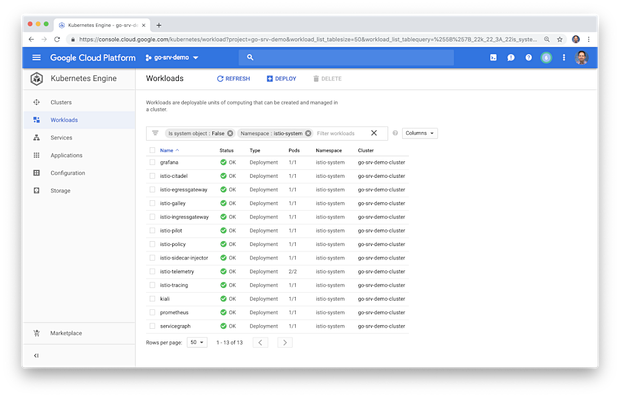Click the browser back arrow
This screenshot has height=397, width=620.
coord(31,39)
